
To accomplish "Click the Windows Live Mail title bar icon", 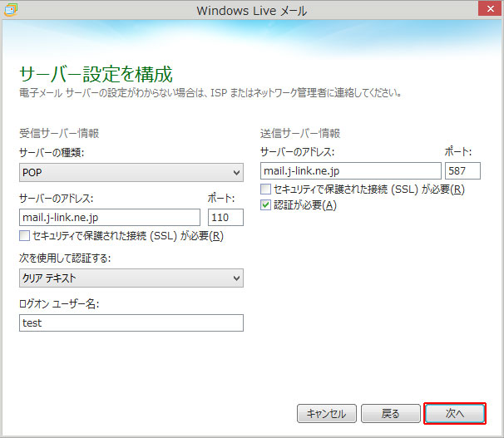I will point(11,10).
